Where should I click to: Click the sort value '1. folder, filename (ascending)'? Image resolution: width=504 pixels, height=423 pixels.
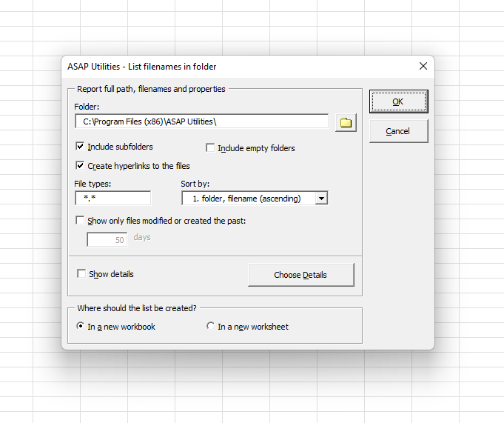point(249,198)
